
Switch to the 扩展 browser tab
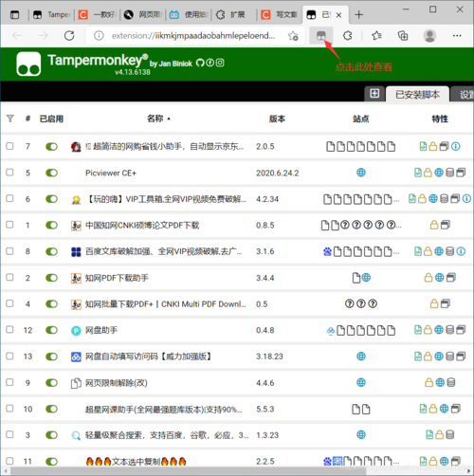coord(235,14)
